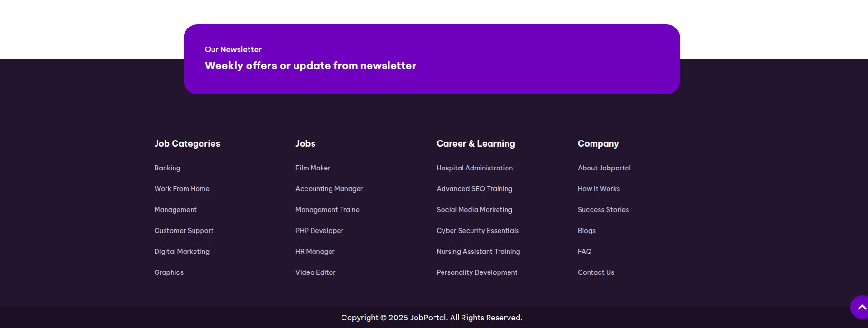
Task: Go to Video Editor jobs
Action: point(315,272)
